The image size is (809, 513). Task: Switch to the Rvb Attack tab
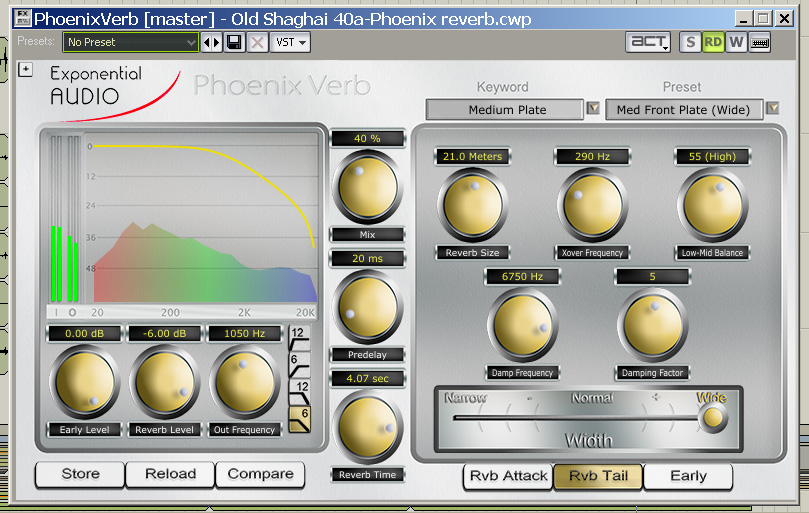(x=507, y=476)
